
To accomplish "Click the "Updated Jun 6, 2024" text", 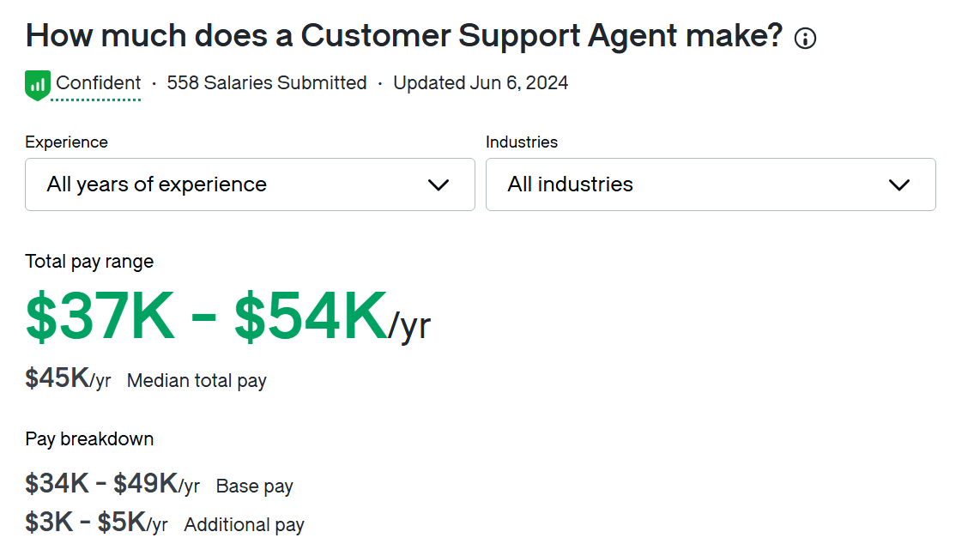I will tap(481, 83).
